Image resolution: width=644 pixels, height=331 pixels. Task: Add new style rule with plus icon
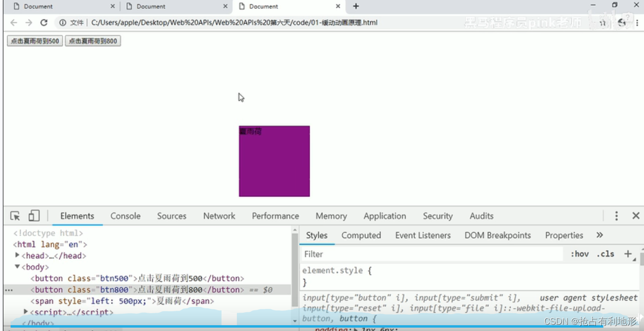628,254
